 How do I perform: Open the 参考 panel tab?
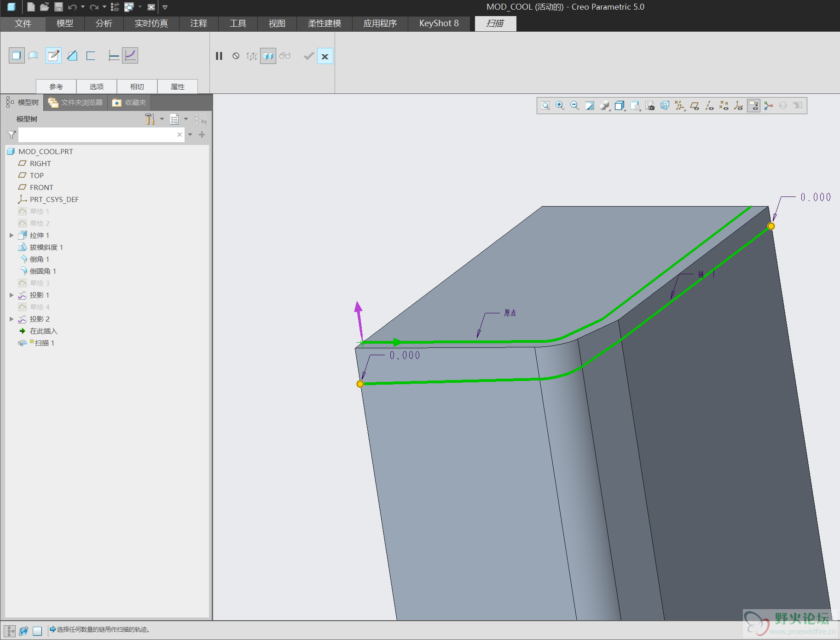(x=56, y=86)
